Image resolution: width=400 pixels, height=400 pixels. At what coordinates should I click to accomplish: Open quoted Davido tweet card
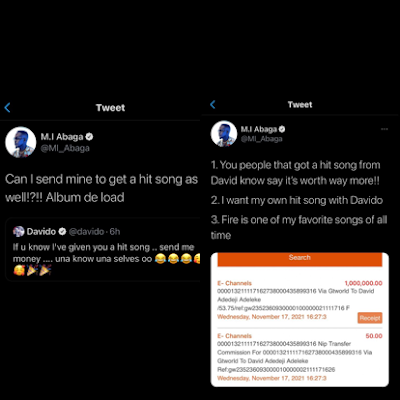(x=103, y=250)
